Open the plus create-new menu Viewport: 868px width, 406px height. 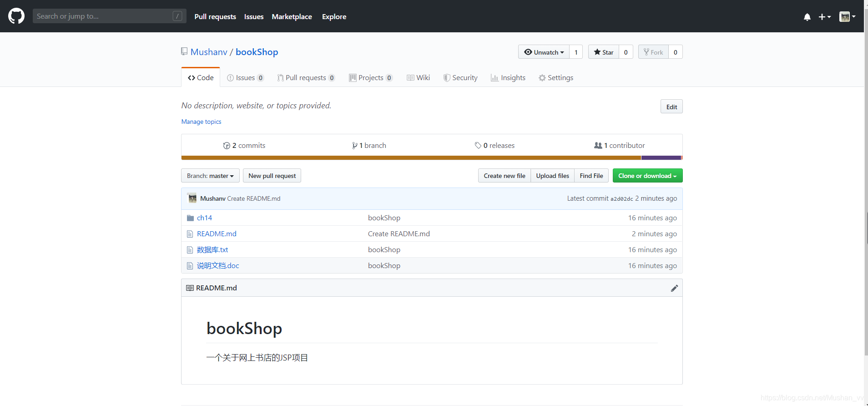[825, 17]
